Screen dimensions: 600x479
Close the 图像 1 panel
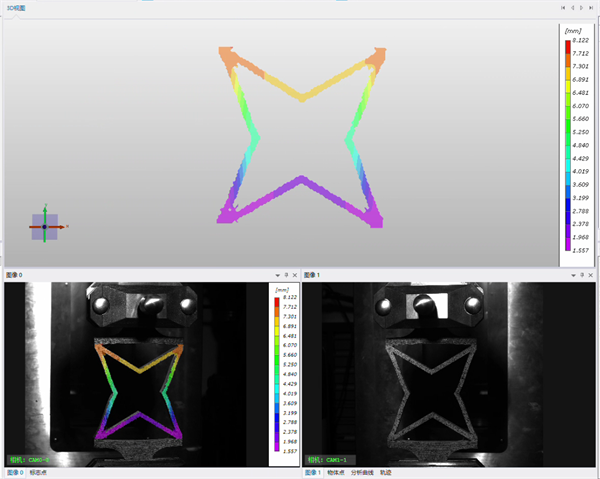pyautogui.click(x=591, y=275)
